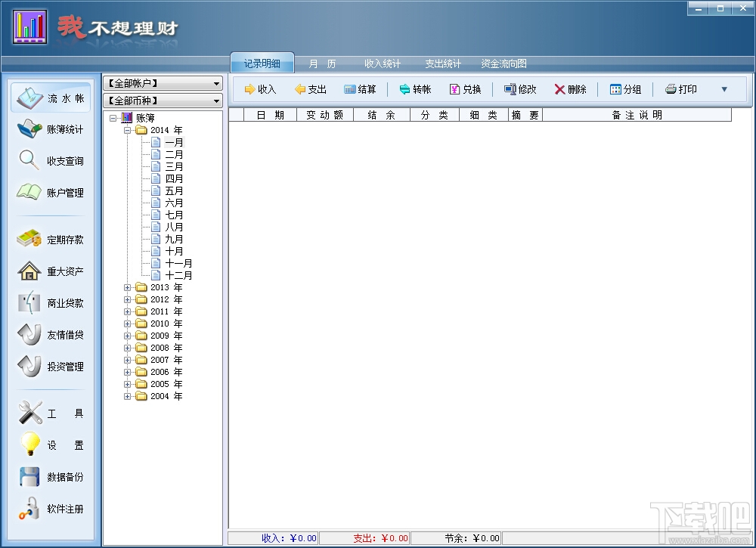Click the 删除 delete red X icon
Viewport: 756px width, 548px height.
[559, 89]
